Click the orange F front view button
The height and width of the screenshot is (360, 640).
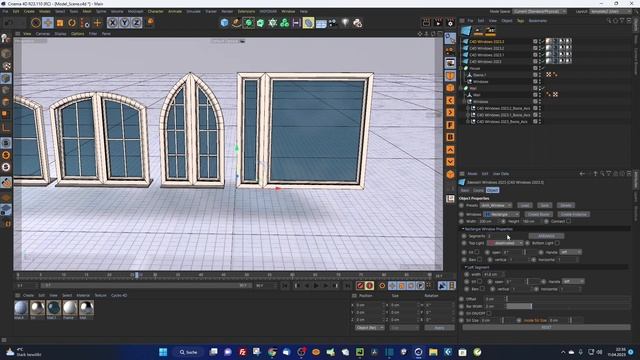coord(450,125)
